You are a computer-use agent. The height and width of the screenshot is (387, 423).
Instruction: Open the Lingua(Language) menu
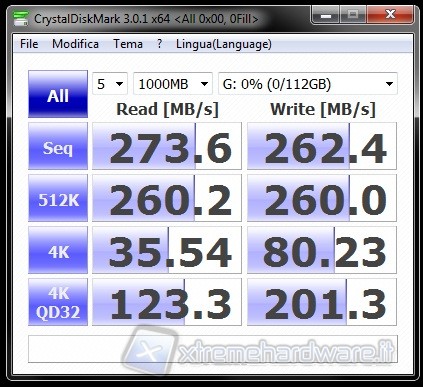tap(224, 44)
